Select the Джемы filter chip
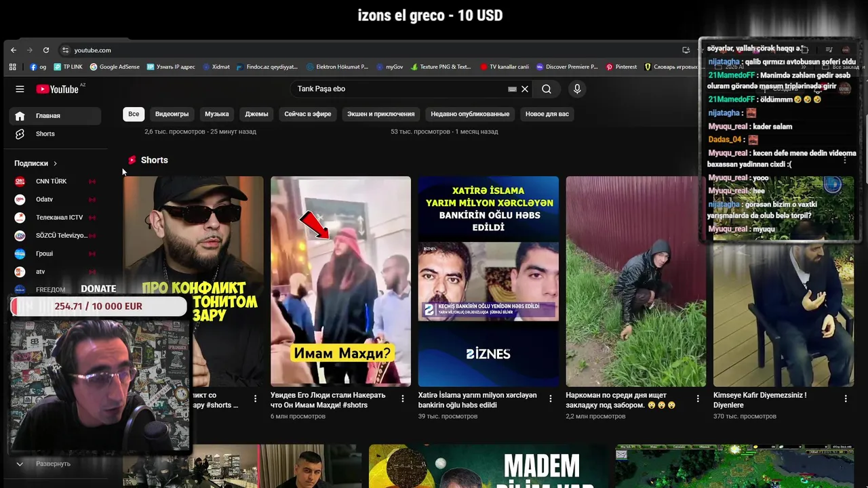 [256, 114]
